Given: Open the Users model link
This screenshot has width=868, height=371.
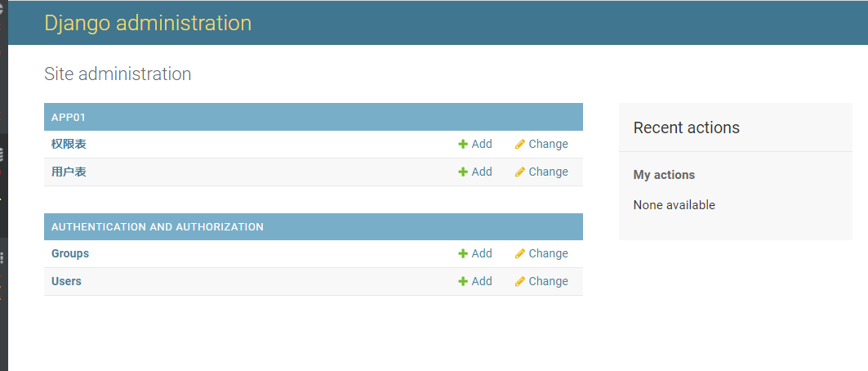Looking at the screenshot, I should pos(66,281).
